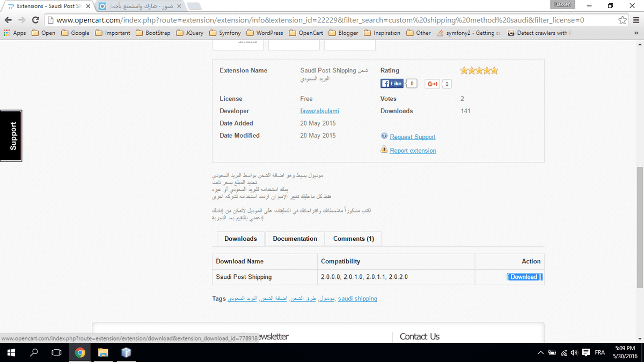Open the Blogger bookmark folder
This screenshot has width=644, height=362.
point(343,33)
